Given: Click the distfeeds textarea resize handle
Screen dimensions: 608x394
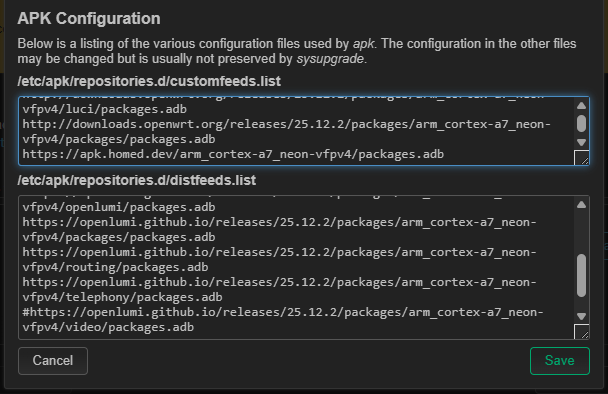Looking at the screenshot, I should click(x=582, y=332).
